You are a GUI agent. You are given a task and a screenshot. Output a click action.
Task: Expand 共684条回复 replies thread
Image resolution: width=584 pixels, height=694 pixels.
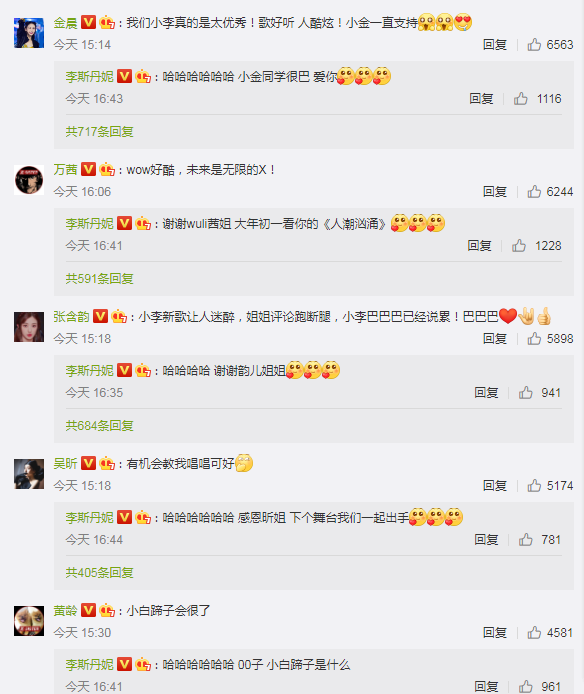pyautogui.click(x=100, y=425)
